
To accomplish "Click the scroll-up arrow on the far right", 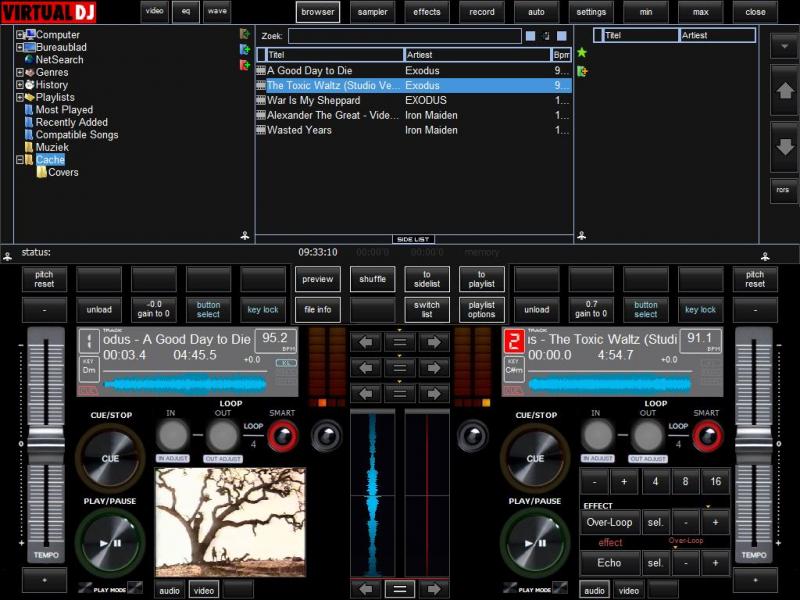I will [785, 91].
